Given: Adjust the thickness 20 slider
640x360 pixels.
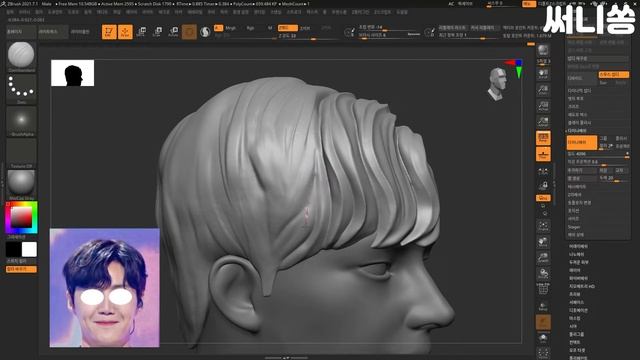Looking at the screenshot, I should tap(614, 178).
